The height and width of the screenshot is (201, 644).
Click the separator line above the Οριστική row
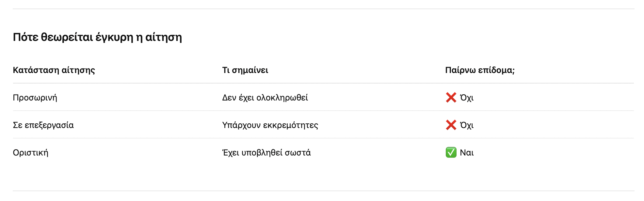coord(323,138)
